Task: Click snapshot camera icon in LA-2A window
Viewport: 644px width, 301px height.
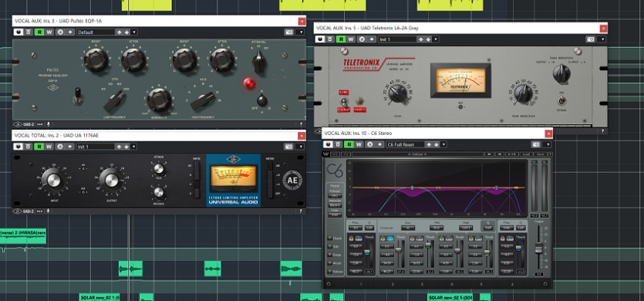Action: click(591, 39)
